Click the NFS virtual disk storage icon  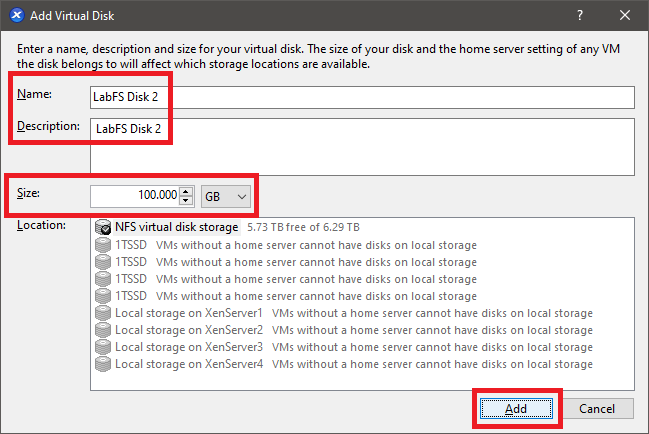coord(102,228)
